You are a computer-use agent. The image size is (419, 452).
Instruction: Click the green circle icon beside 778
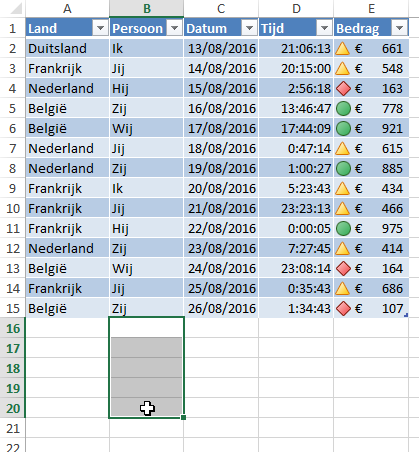(x=343, y=109)
